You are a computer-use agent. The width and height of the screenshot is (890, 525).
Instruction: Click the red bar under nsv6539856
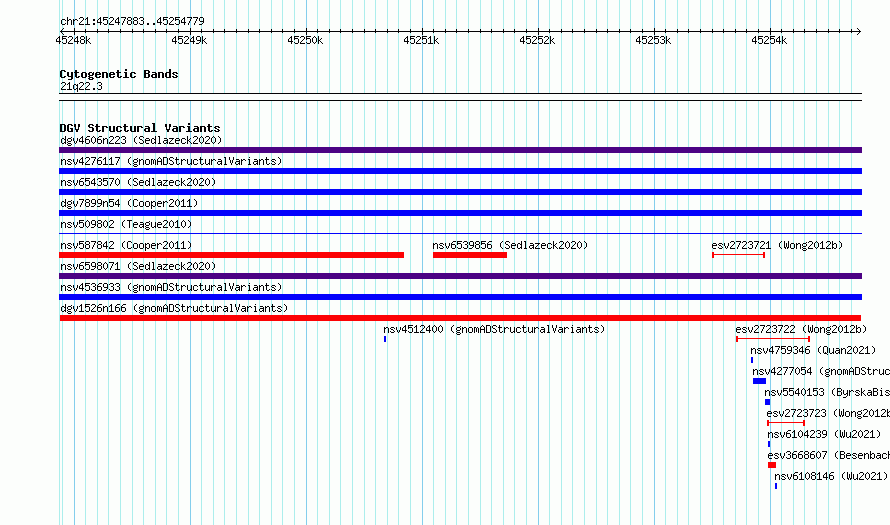(x=470, y=255)
